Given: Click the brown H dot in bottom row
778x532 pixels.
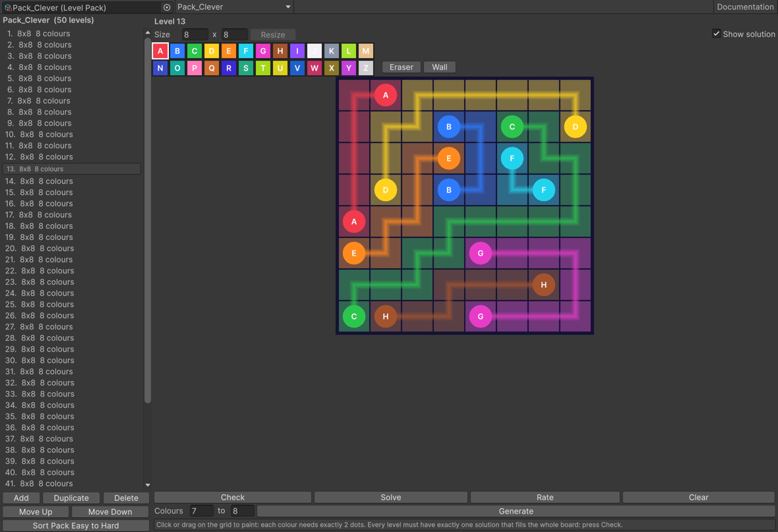Looking at the screenshot, I should (x=386, y=316).
